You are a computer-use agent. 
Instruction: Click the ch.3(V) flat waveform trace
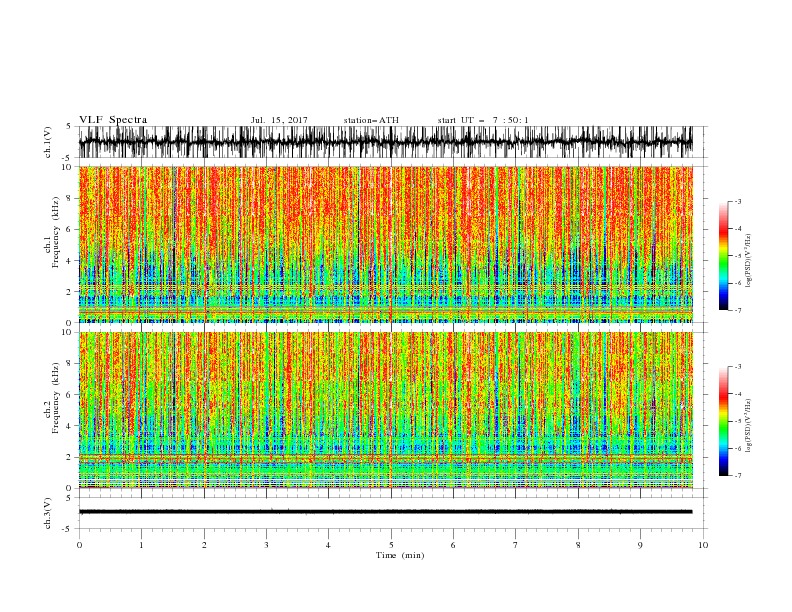coord(386,512)
